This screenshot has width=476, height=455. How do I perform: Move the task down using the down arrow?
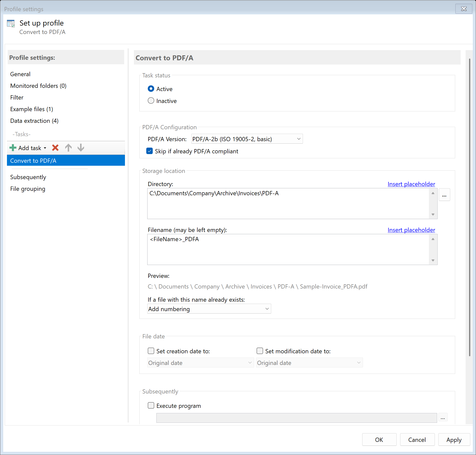coord(81,148)
